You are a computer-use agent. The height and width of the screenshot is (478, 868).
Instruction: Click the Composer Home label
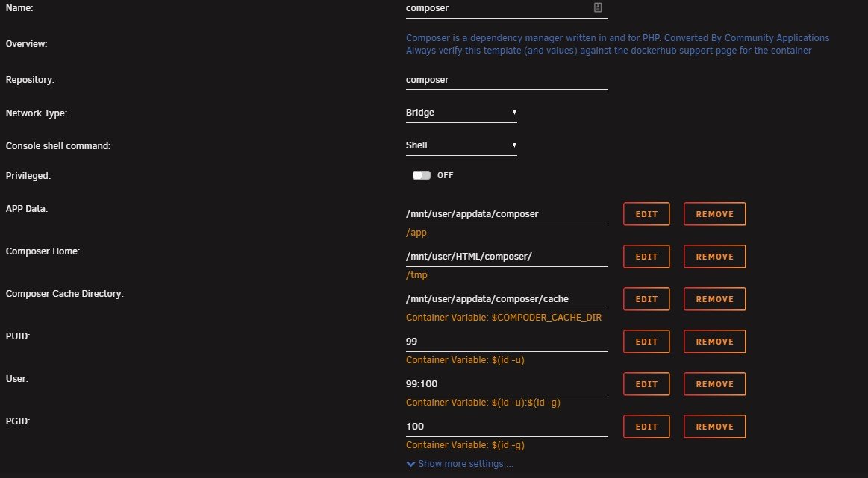point(43,251)
